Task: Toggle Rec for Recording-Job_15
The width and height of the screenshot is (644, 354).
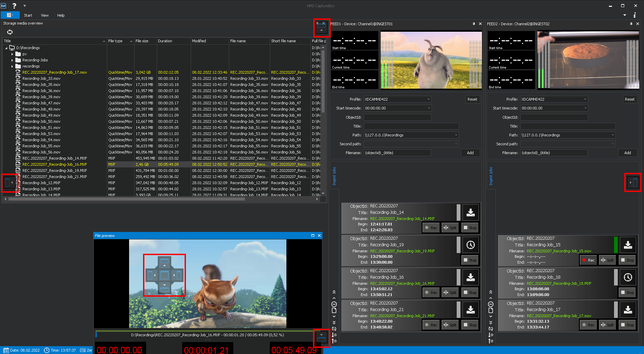Action: pos(588,260)
